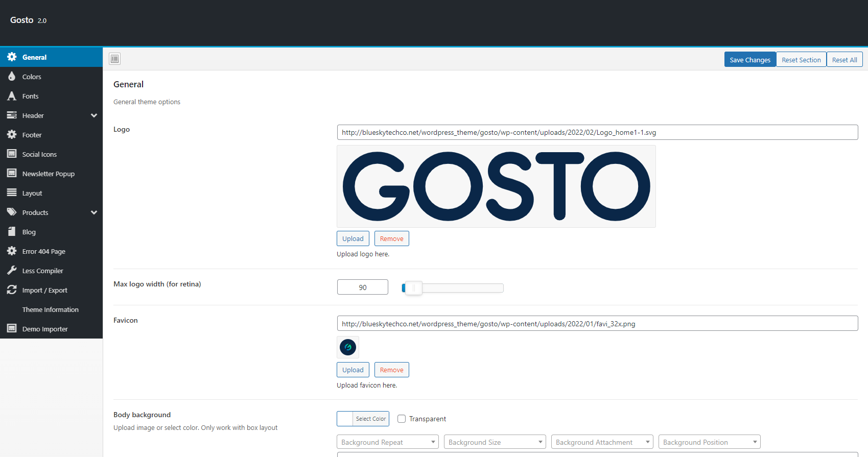Click Reset Section button
This screenshot has height=457, width=868.
click(801, 60)
